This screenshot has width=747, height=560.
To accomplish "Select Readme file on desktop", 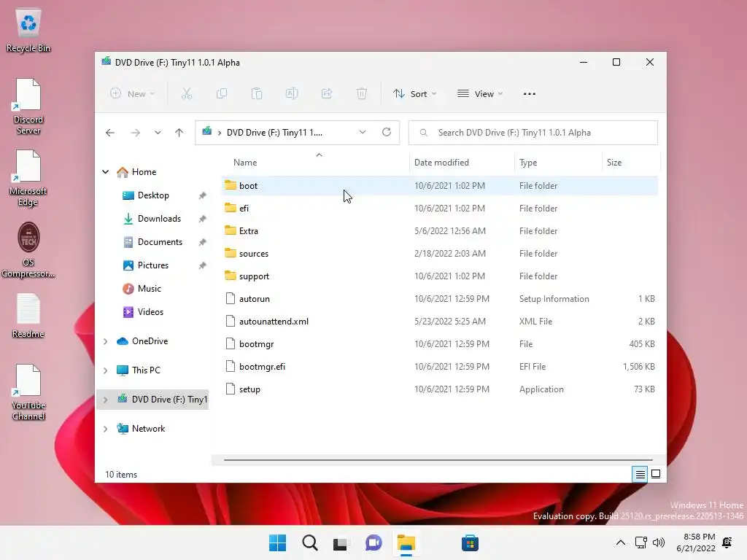I will tap(28, 316).
